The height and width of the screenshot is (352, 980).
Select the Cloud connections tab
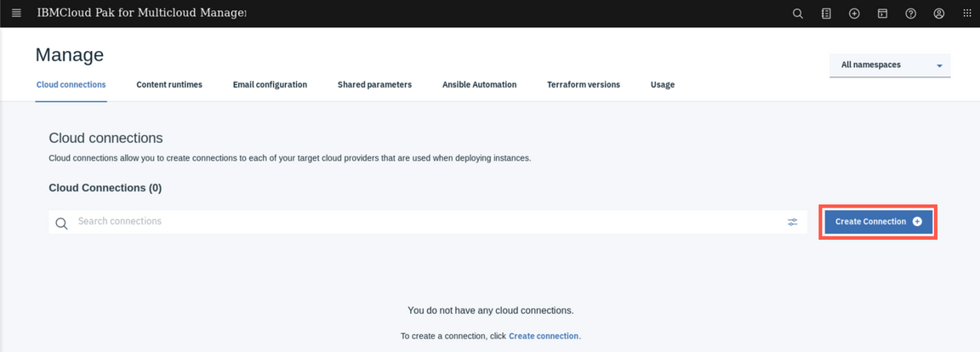click(x=71, y=85)
